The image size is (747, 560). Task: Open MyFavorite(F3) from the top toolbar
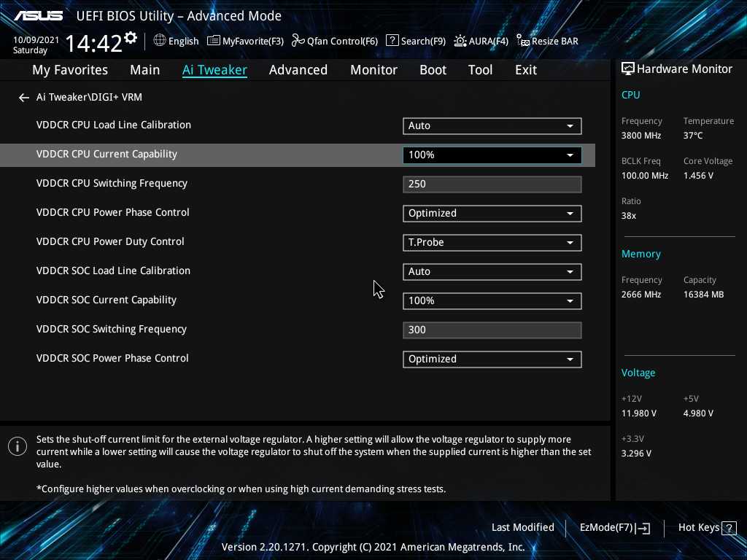pyautogui.click(x=245, y=41)
